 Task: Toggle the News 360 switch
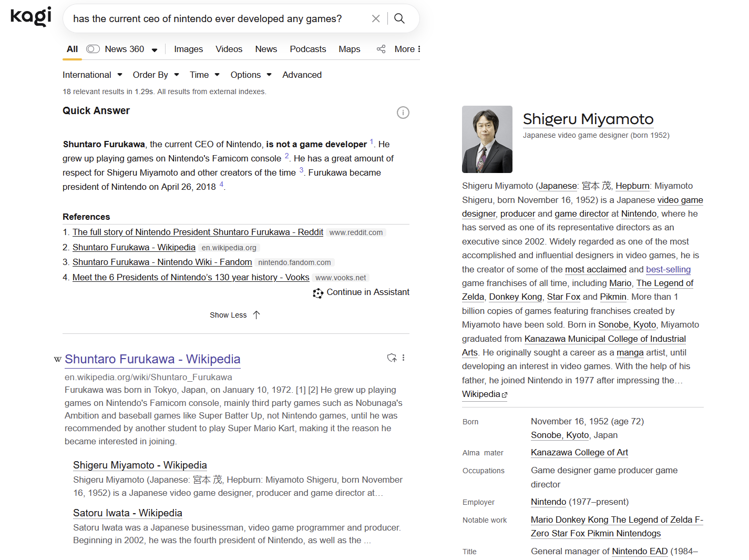93,49
